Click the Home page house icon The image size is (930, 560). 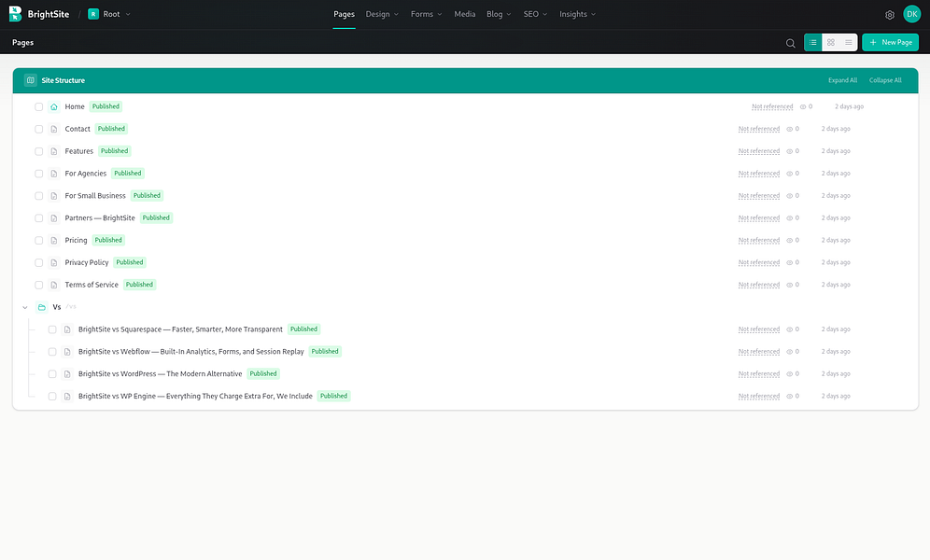(x=54, y=106)
